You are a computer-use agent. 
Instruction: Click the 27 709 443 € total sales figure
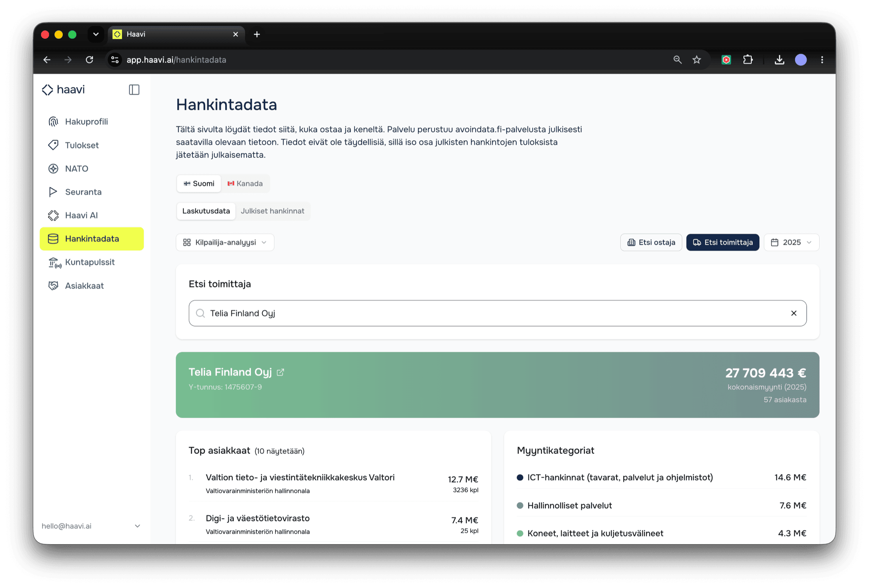(x=766, y=373)
